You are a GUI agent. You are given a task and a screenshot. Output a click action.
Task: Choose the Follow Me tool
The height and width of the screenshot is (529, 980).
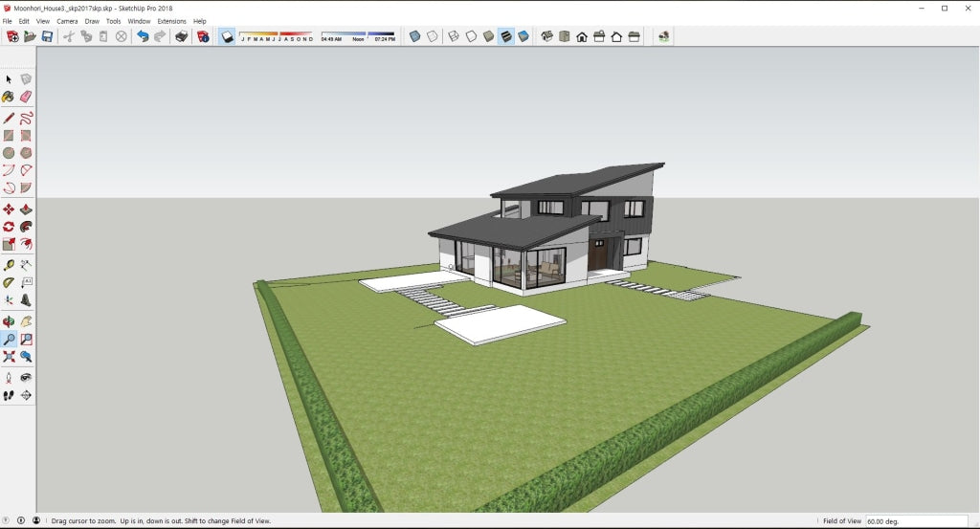(26, 227)
